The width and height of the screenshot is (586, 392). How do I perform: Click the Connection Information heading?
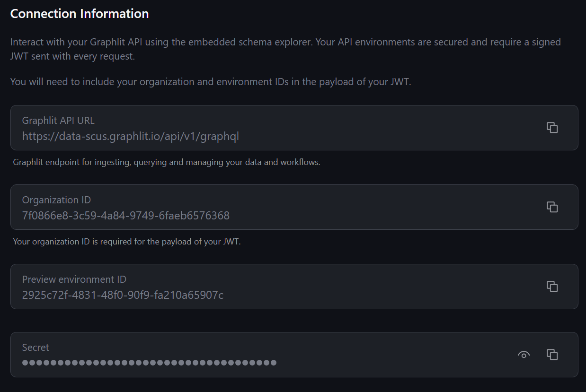coord(80,14)
